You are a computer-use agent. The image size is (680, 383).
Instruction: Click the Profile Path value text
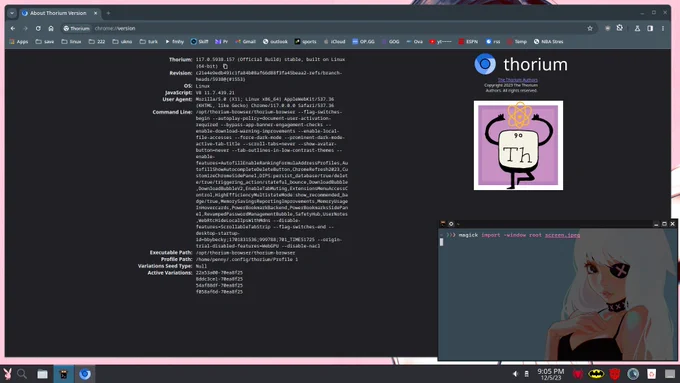tap(247, 259)
